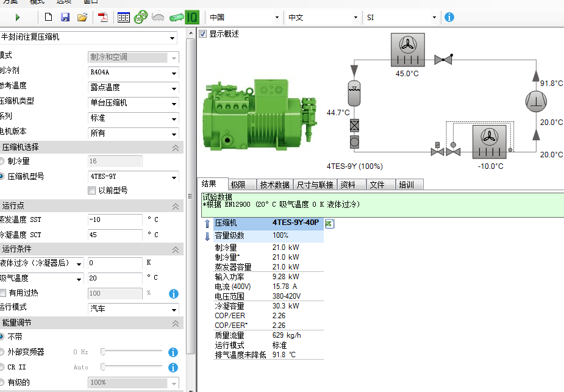Switch to the 结果 tab
The height and width of the screenshot is (392, 564).
click(212, 184)
